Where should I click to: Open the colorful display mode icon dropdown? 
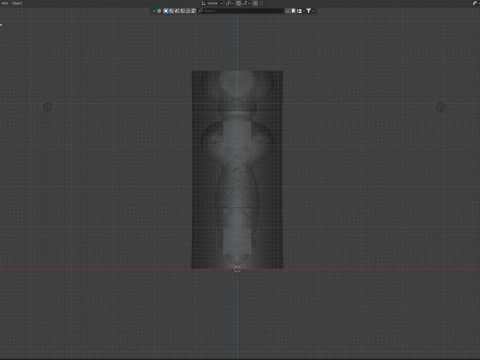[157, 11]
